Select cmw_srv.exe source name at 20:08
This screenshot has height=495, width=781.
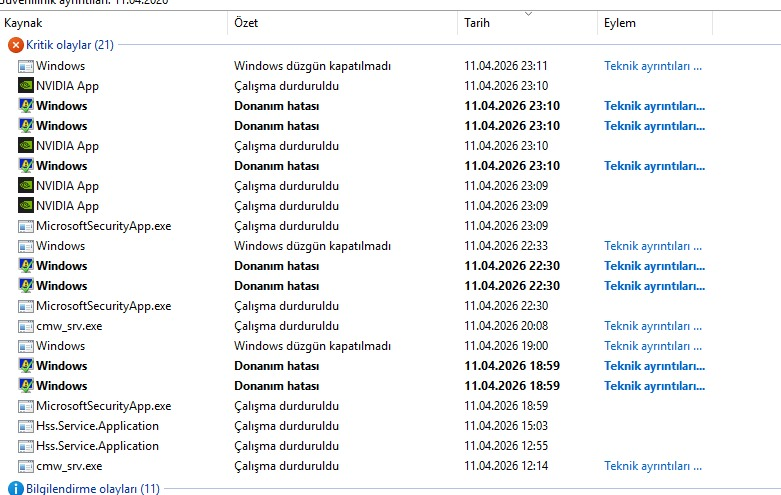[69, 326]
